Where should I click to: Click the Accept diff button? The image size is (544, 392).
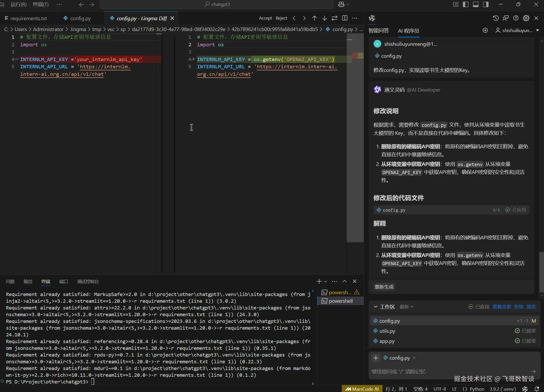(x=265, y=18)
